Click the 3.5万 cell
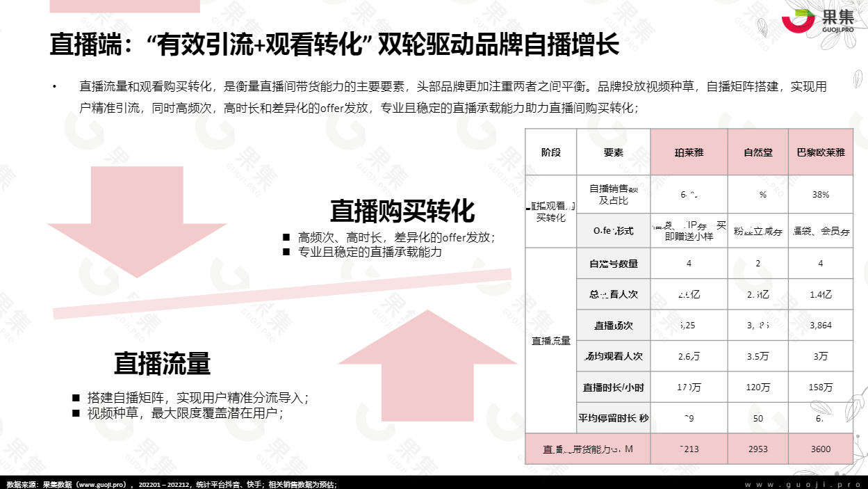 point(758,356)
